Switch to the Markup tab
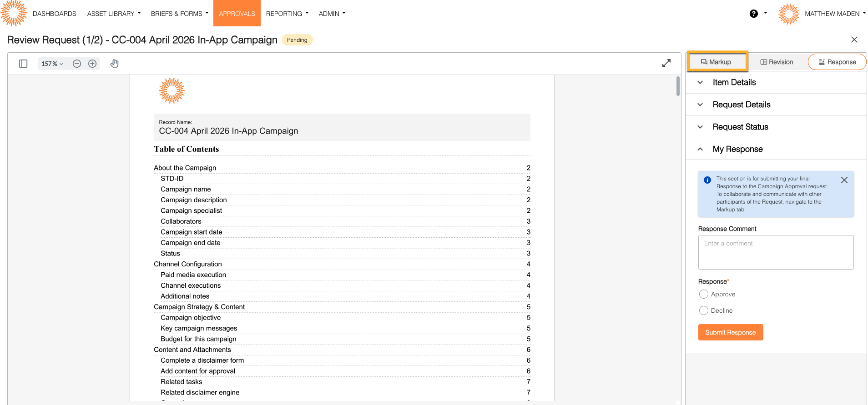 (x=717, y=62)
